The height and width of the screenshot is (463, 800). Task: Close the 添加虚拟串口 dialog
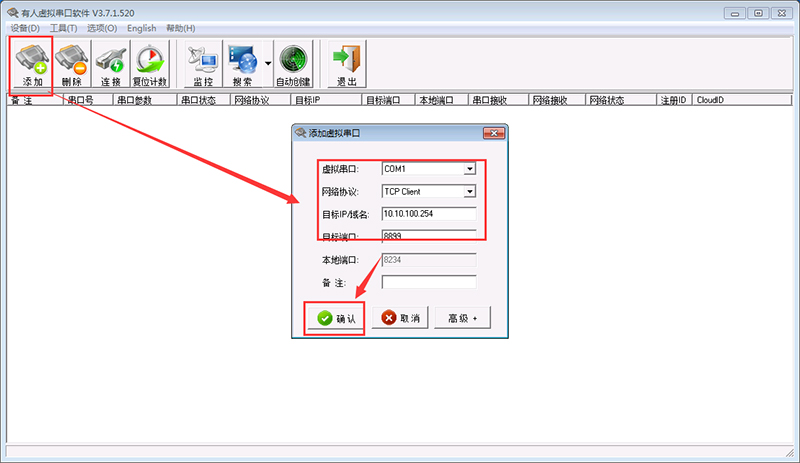[493, 132]
